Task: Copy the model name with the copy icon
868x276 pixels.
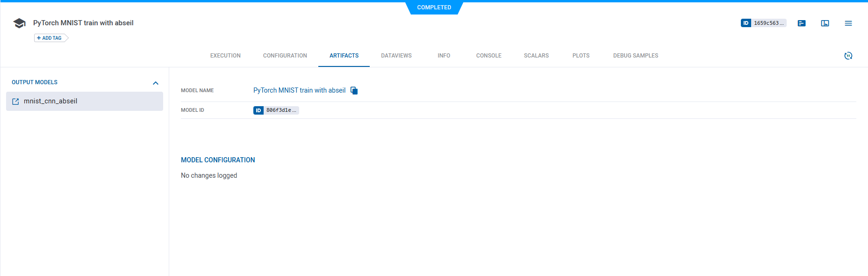Action: (x=354, y=91)
